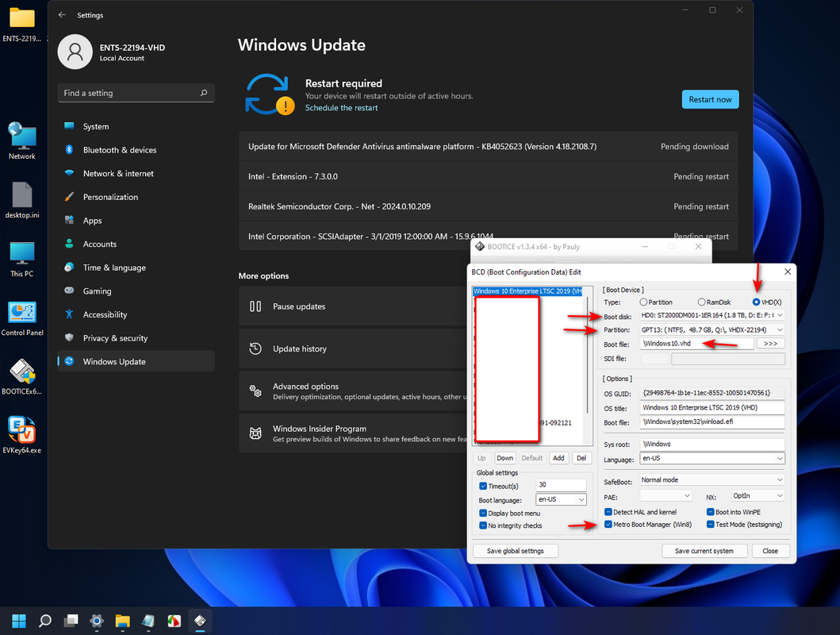Open the Language en-US dropdown
The height and width of the screenshot is (635, 840).
[780, 458]
